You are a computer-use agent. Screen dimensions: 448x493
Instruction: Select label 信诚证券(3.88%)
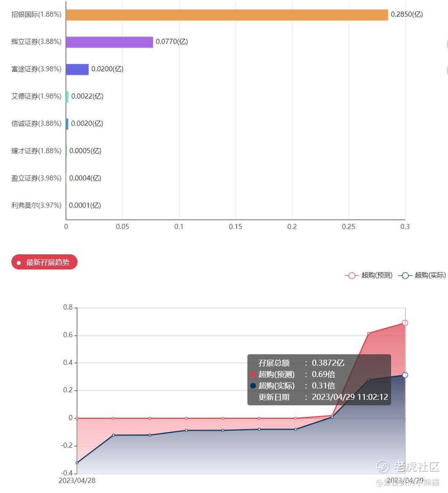pyautogui.click(x=36, y=124)
